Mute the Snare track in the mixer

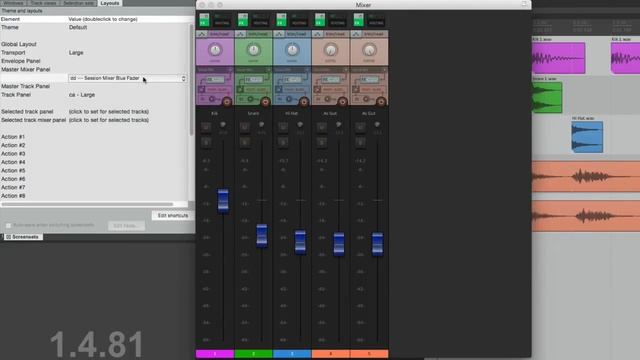[x=244, y=127]
